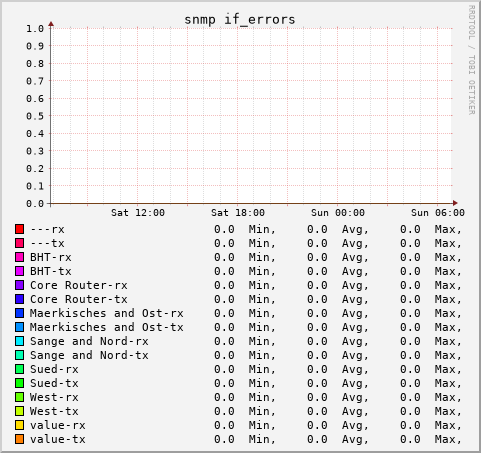
Task: Select the value-tx legend label
Action: tap(58, 439)
